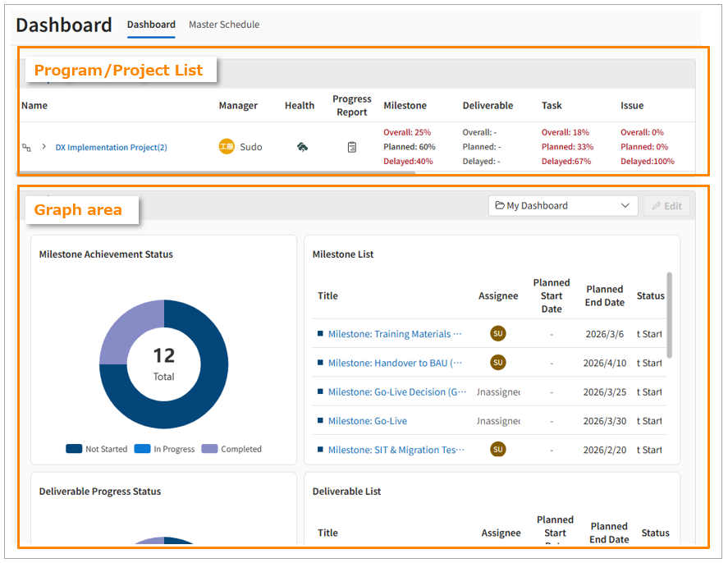
Task: Toggle Completed legend entry
Action: (x=231, y=449)
